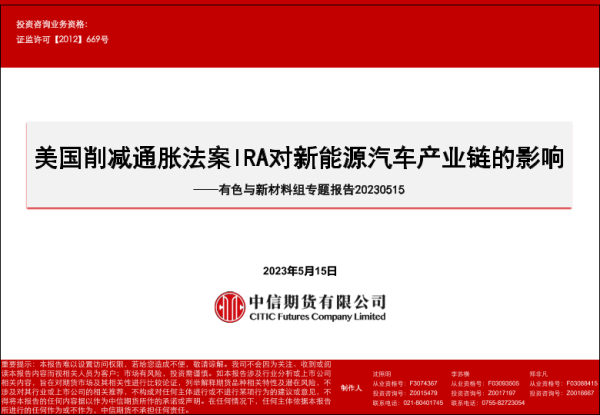Viewport: 600px width, 415px height.
Task: Click the date 2023年5月15日
Action: [299, 271]
